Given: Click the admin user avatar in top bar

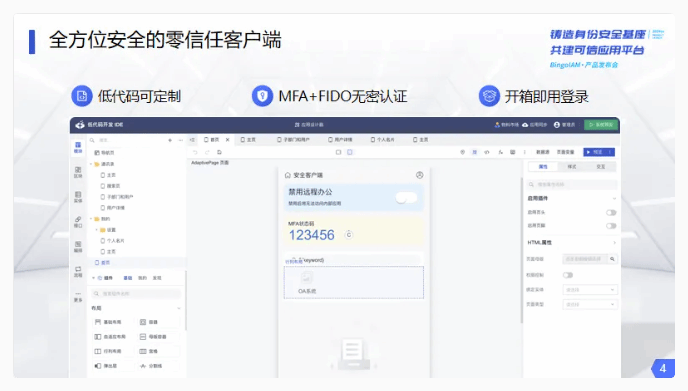Looking at the screenshot, I should click(x=556, y=125).
